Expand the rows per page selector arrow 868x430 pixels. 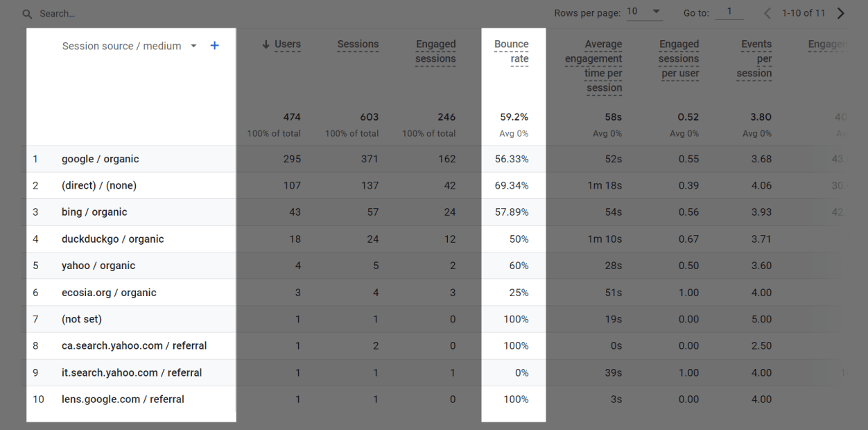pyautogui.click(x=655, y=12)
